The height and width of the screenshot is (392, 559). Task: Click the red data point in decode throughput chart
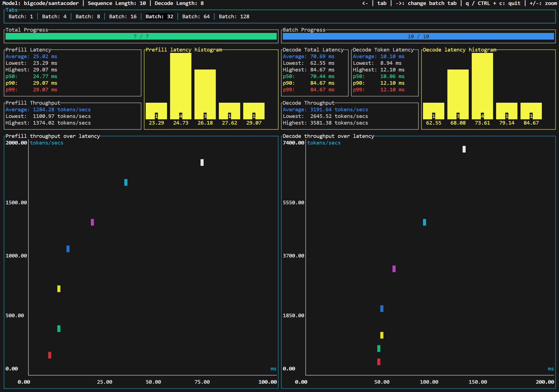tap(379, 362)
